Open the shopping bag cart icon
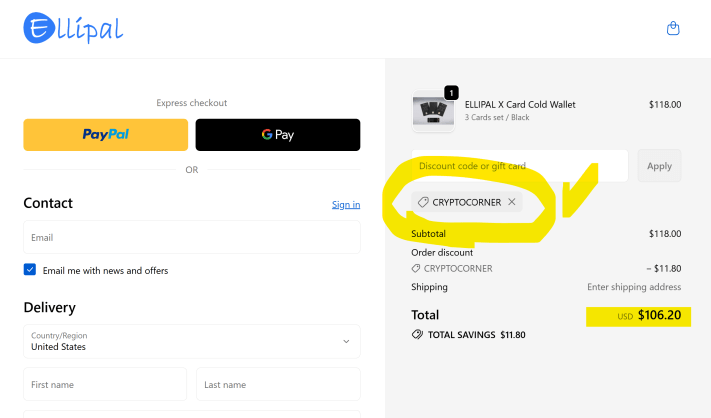711x418 pixels. pyautogui.click(x=673, y=29)
